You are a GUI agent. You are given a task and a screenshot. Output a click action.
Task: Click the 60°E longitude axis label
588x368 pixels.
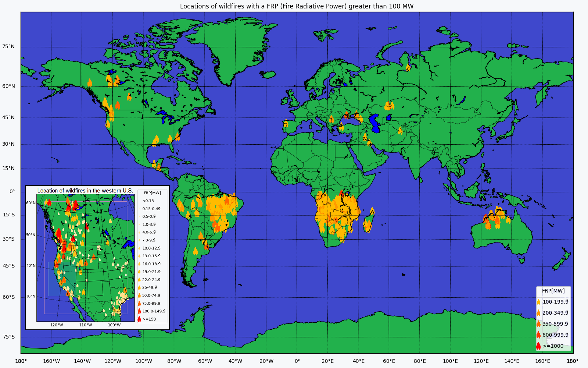(x=389, y=361)
